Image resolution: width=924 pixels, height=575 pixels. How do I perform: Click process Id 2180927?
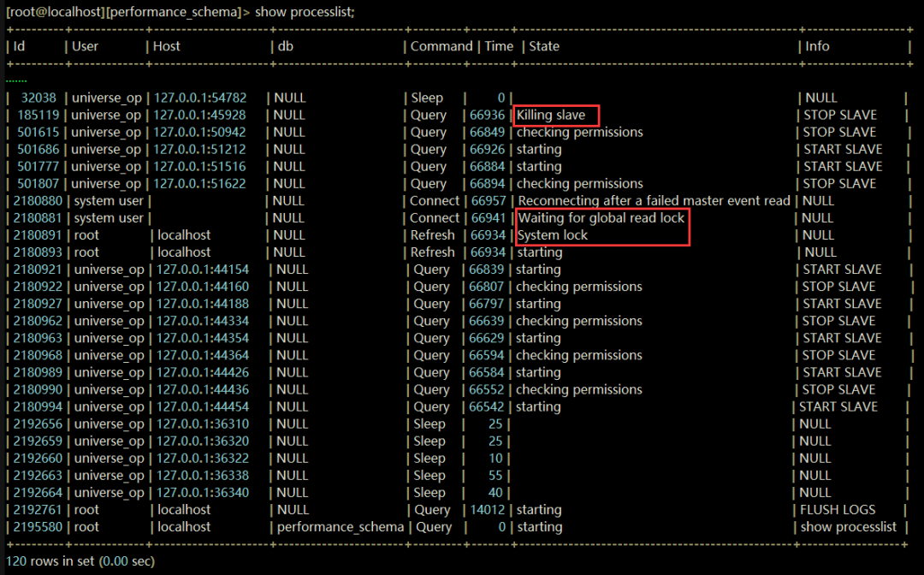pos(38,304)
